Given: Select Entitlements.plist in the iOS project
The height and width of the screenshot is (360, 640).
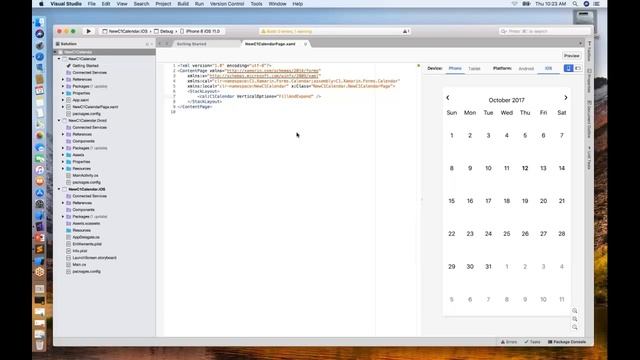Looking at the screenshot, I should [87, 244].
